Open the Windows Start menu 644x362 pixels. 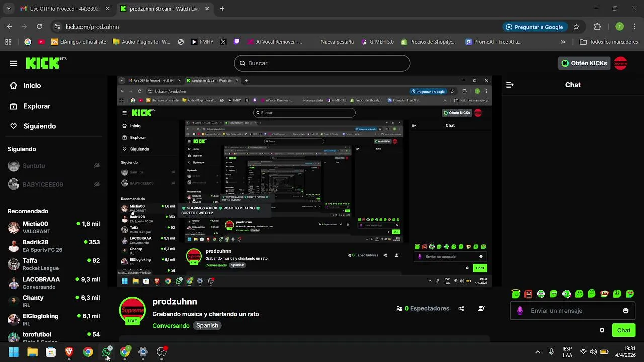(14, 352)
